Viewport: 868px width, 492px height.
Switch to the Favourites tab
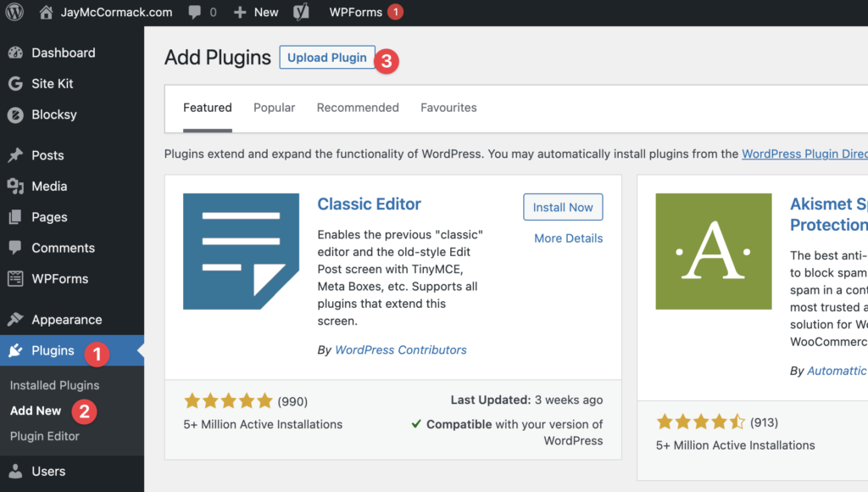pyautogui.click(x=448, y=108)
